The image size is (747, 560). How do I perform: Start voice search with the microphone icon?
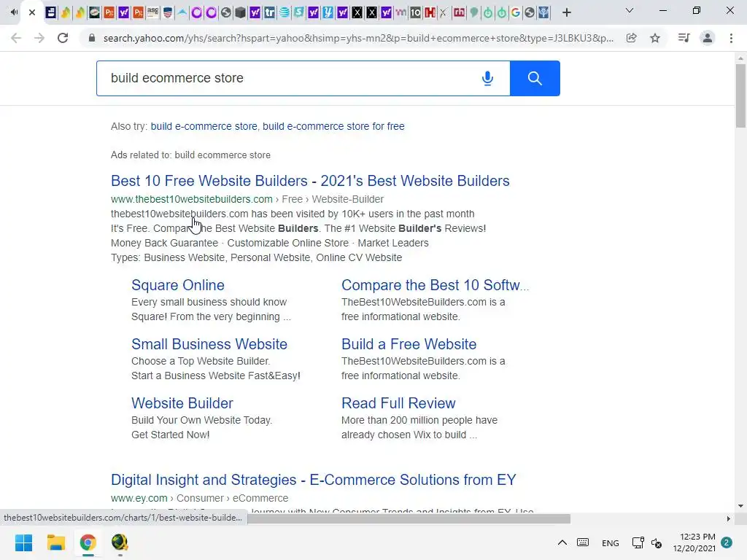point(487,78)
